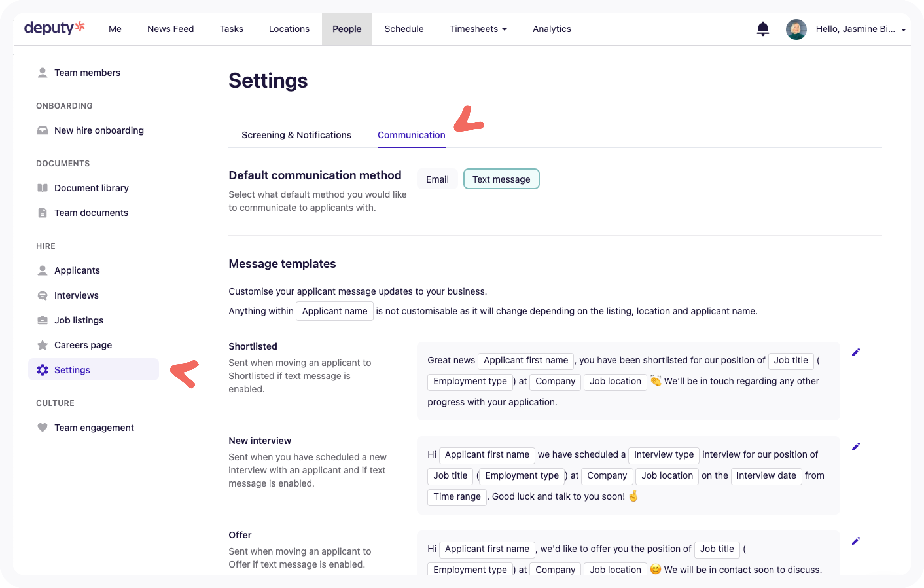Open the News Feed page
924x588 pixels.
170,29
